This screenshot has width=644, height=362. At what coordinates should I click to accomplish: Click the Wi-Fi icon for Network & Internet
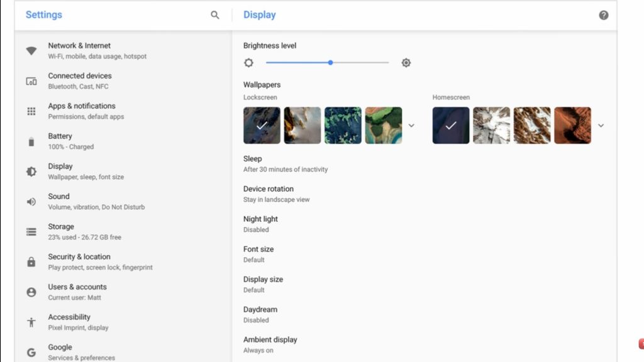pyautogui.click(x=31, y=51)
